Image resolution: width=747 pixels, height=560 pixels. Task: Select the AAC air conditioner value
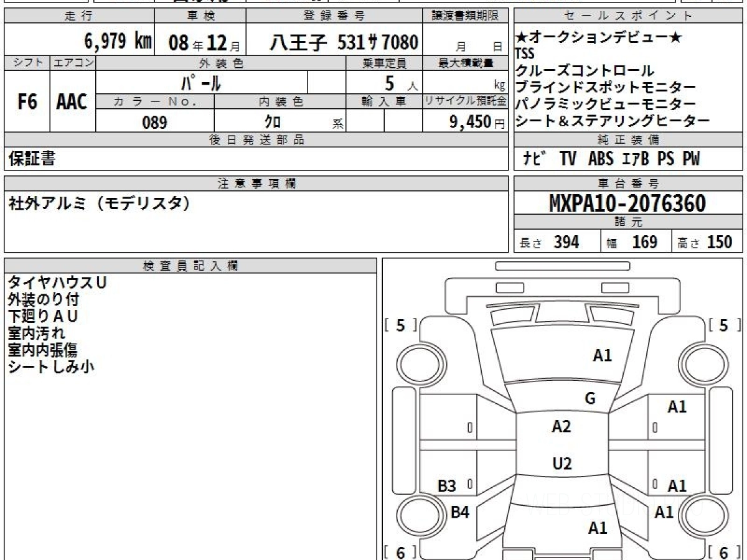pos(72,102)
